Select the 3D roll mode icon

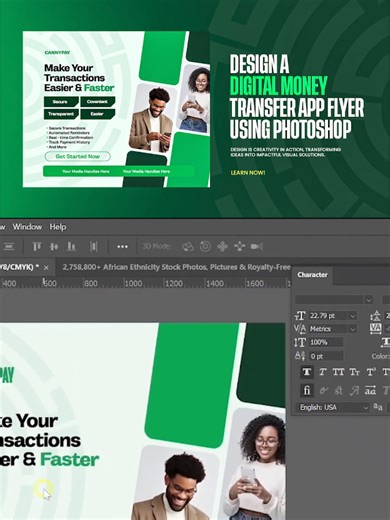pos(205,247)
